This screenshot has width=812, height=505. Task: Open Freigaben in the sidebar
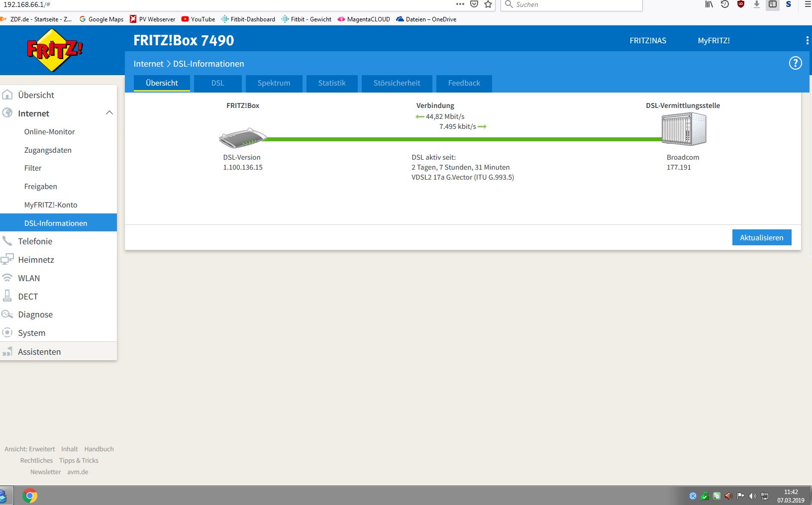tap(40, 187)
